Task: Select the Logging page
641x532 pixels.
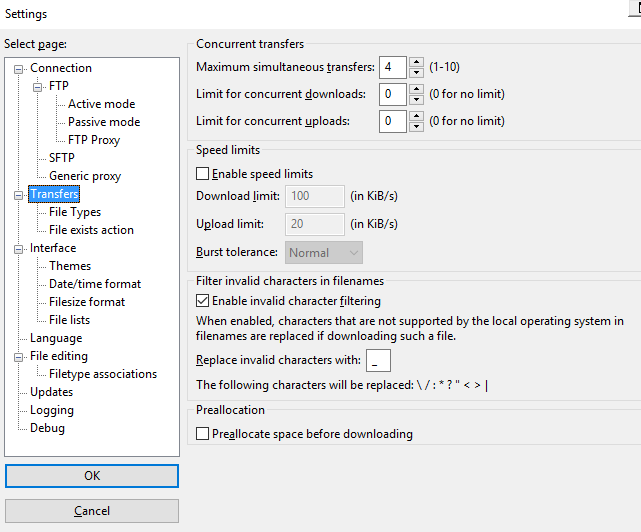Action: pos(52,410)
